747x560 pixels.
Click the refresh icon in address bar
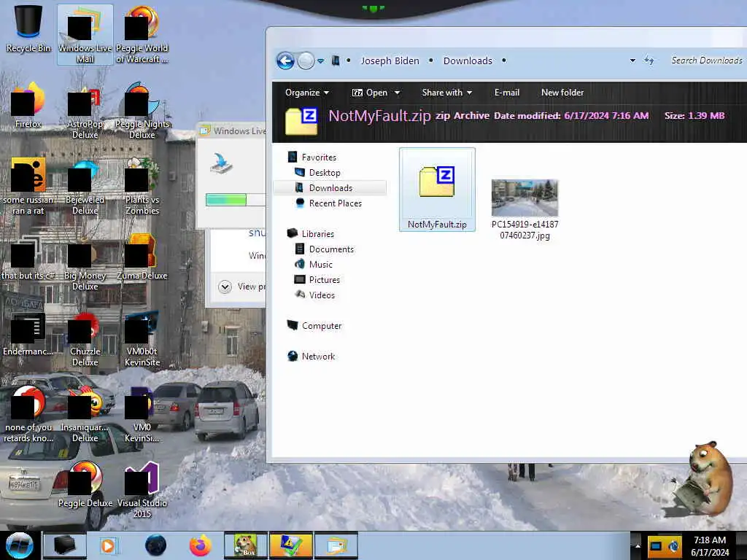coord(649,61)
